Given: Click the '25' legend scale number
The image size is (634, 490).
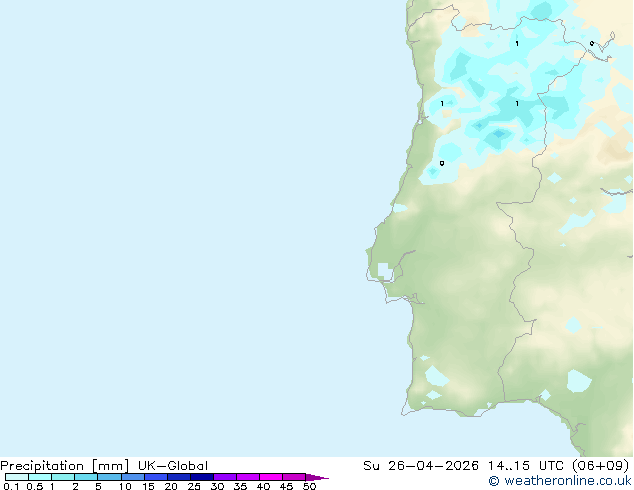Looking at the screenshot, I should coord(194,486).
